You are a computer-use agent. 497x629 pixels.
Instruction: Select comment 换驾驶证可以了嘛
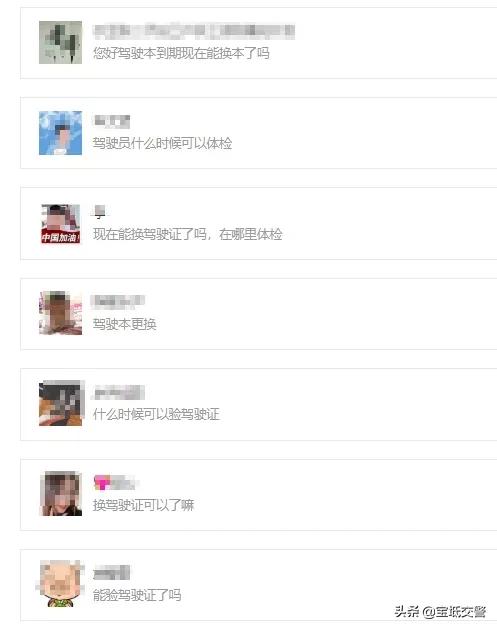click(144, 505)
